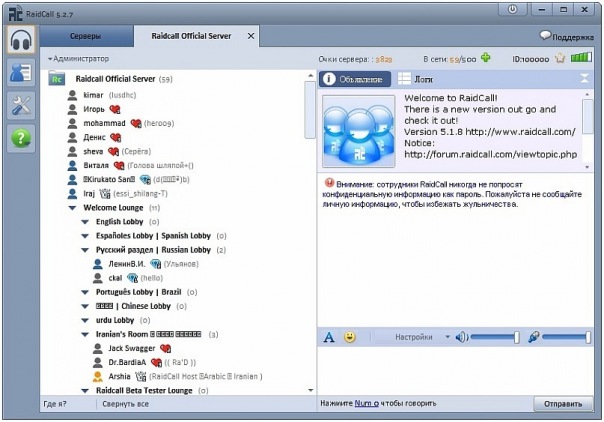
Task: Click the green plus next to online count
Action: coord(486,58)
